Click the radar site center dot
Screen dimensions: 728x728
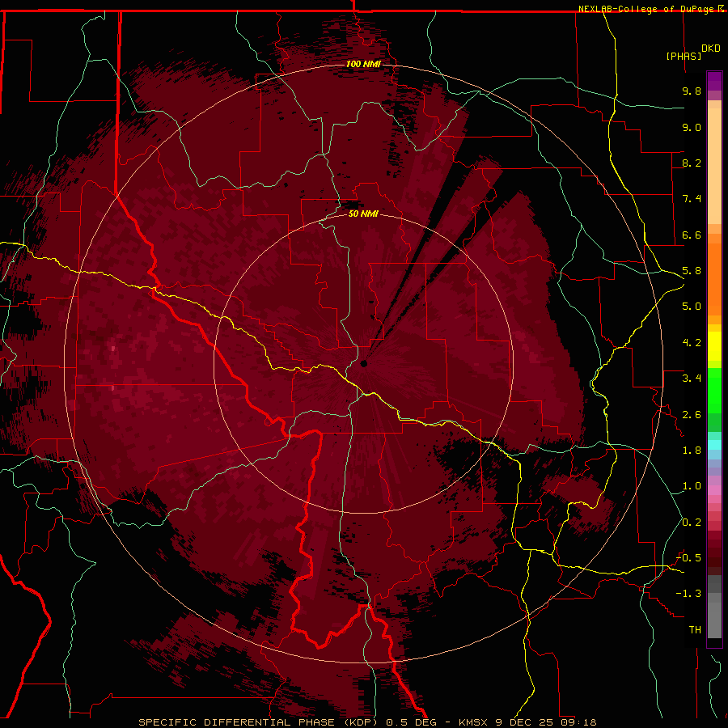pos(364,363)
